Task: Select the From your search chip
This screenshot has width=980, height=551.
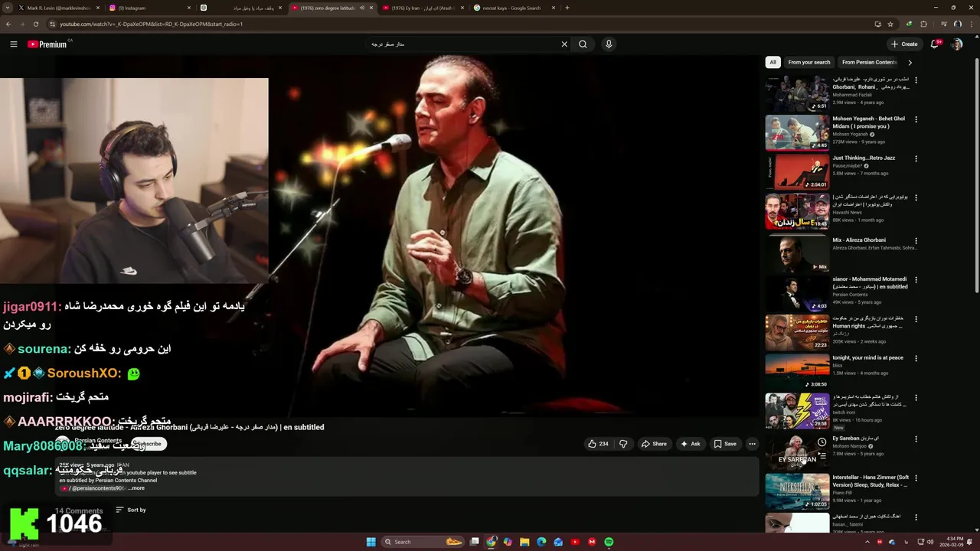Action: 808,63
